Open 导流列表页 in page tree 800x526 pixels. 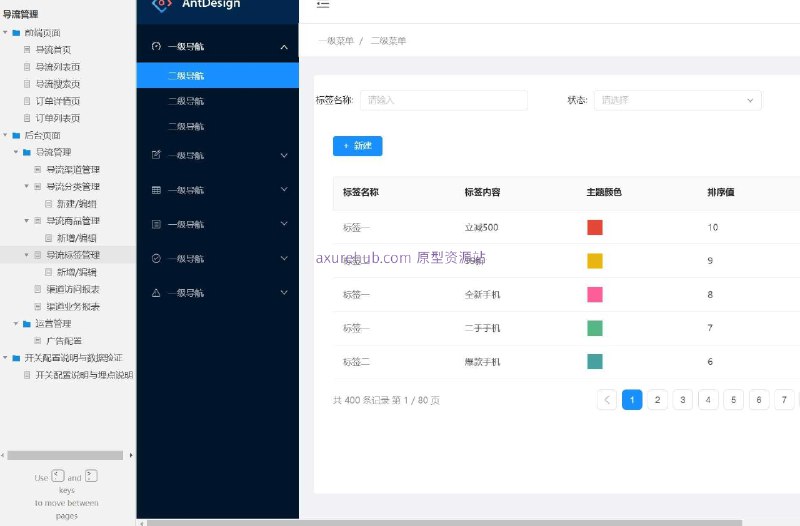tap(58, 67)
